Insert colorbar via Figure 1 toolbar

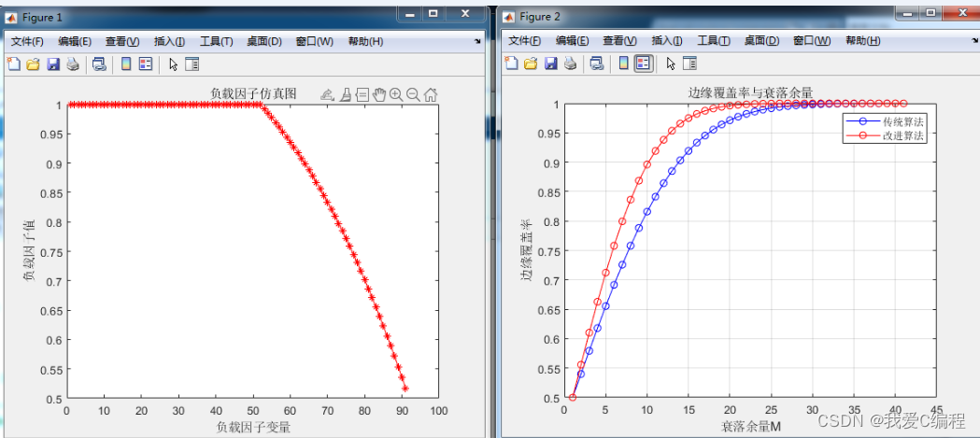[125, 64]
